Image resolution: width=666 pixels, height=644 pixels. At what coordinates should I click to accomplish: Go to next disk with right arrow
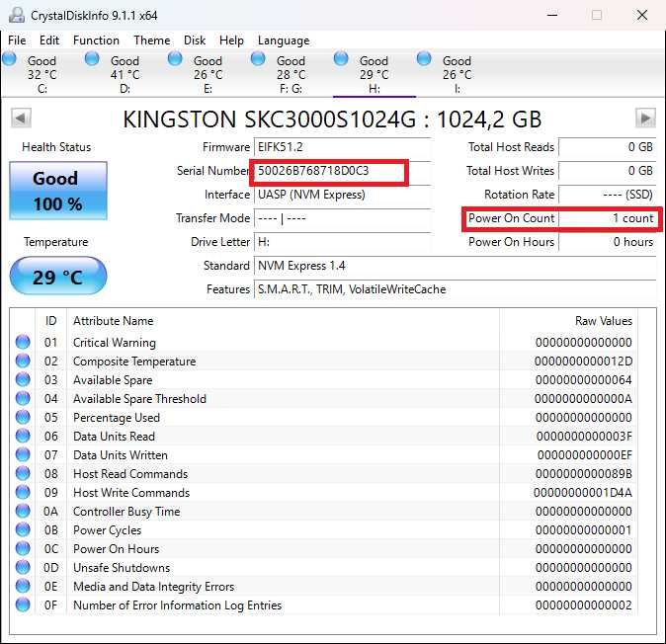tap(645, 118)
